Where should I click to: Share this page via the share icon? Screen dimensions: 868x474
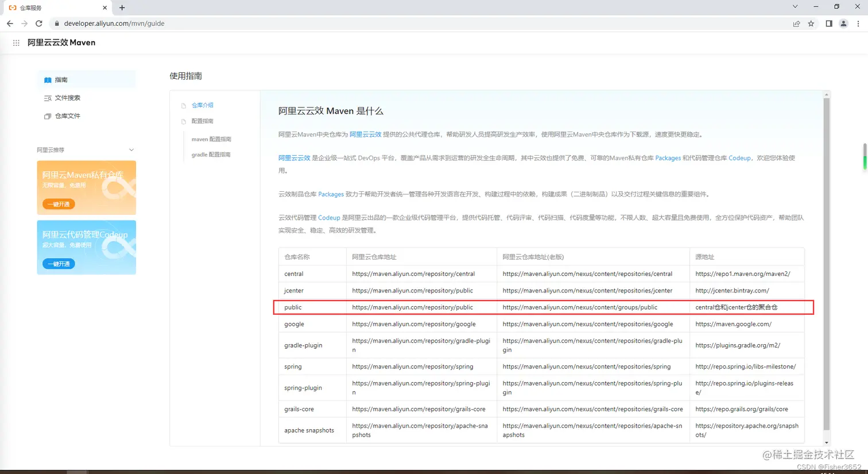point(796,24)
